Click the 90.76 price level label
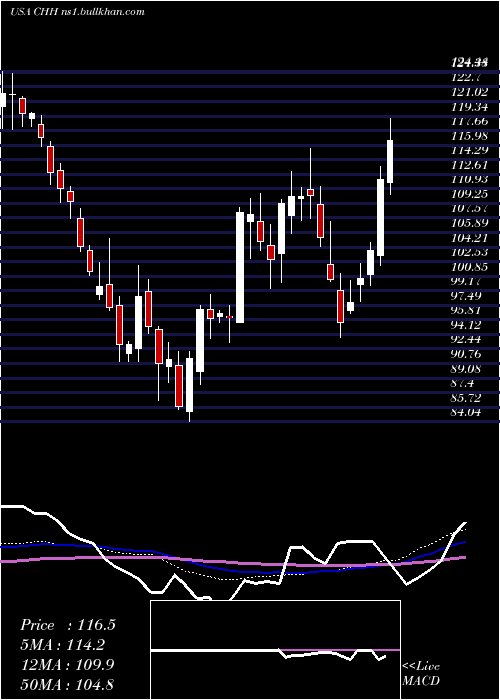This screenshot has width=500, height=700. [x=468, y=354]
